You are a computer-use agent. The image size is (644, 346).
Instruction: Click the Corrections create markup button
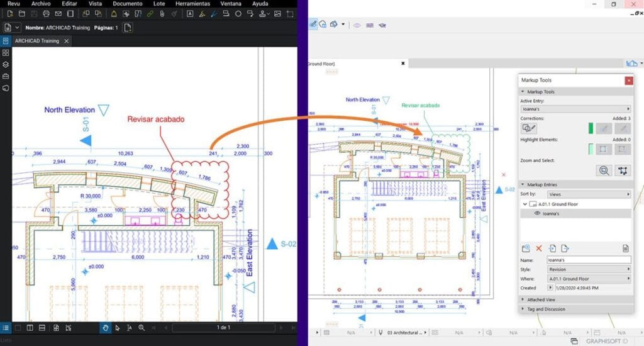[528, 128]
